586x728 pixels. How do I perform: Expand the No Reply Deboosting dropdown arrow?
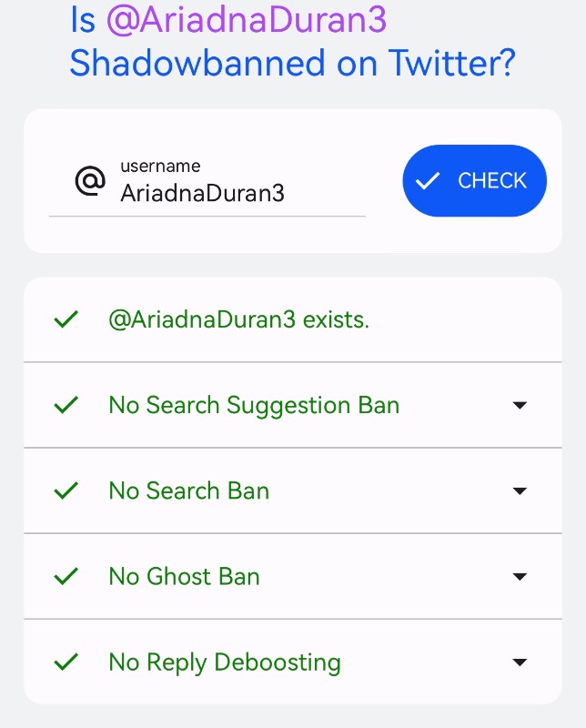pos(520,662)
